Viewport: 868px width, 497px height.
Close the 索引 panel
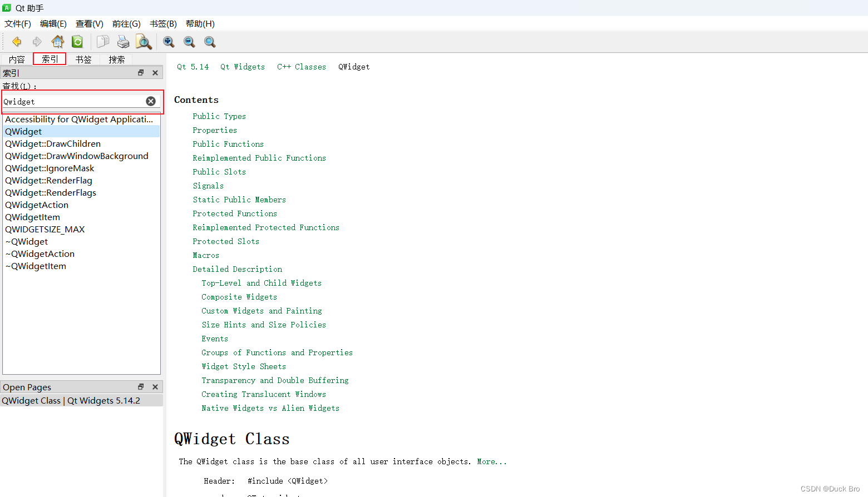pos(155,73)
